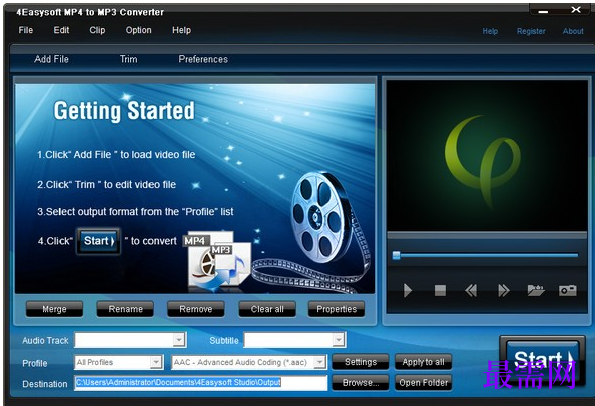Screen dimensions: 595x406
Task: Take a snapshot with the camera icon
Action: (568, 290)
